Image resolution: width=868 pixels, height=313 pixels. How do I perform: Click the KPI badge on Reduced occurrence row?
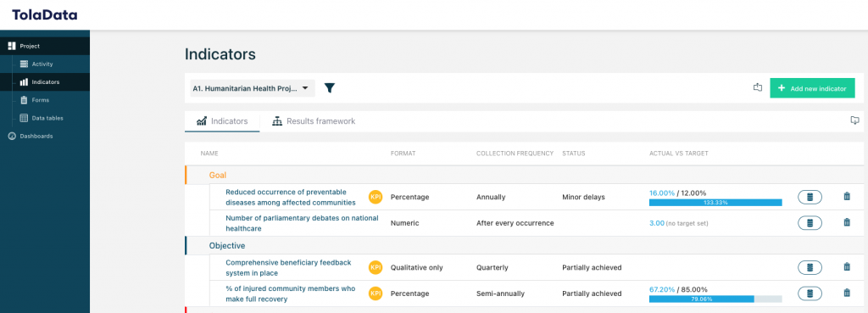pyautogui.click(x=376, y=197)
